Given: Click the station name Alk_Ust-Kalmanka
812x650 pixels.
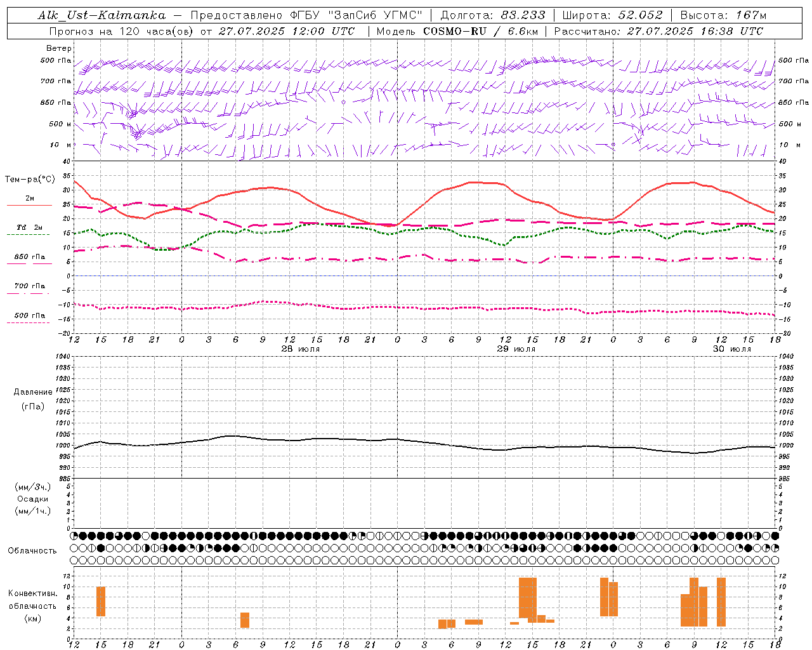Looking at the screenshot, I should pyautogui.click(x=101, y=15).
